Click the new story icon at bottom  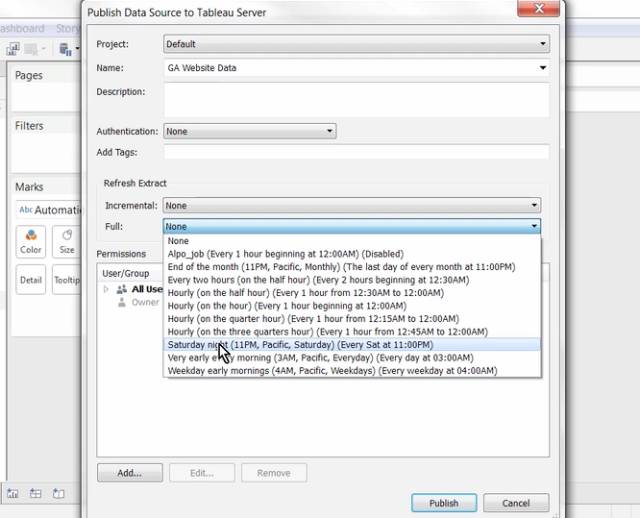pyautogui.click(x=58, y=493)
